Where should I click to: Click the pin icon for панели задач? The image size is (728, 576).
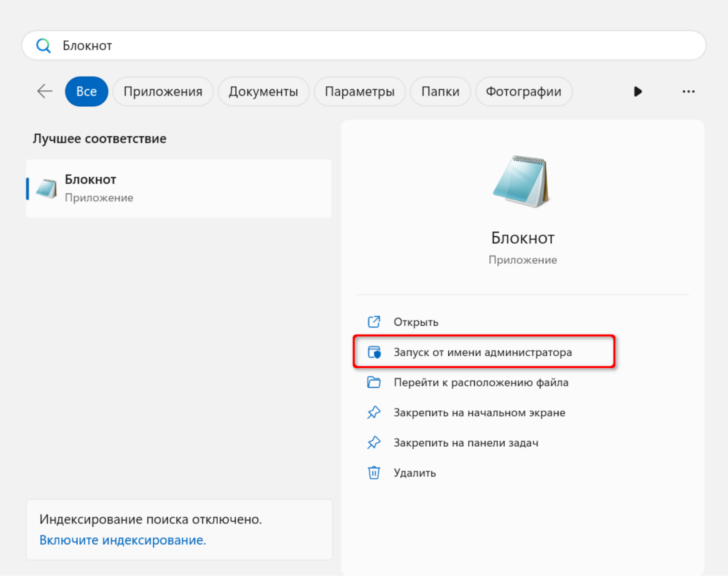pos(374,443)
